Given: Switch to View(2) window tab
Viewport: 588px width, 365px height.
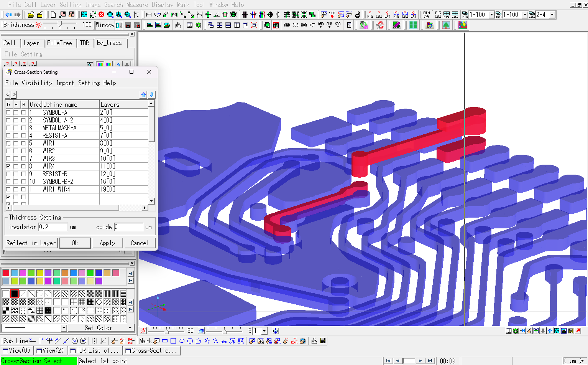Looking at the screenshot, I should (50, 350).
